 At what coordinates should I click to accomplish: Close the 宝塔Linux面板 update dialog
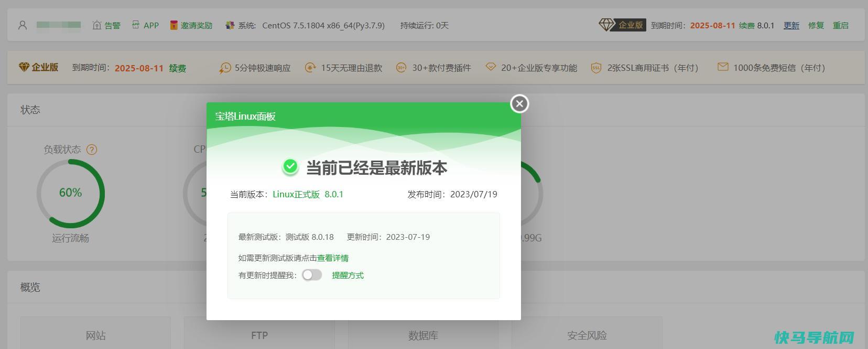tap(519, 104)
